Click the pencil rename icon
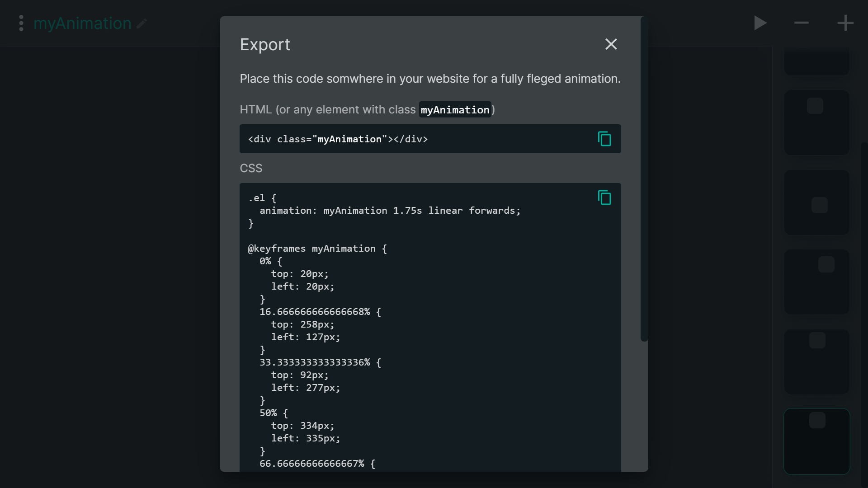Viewport: 868px width, 488px height. 142,23
